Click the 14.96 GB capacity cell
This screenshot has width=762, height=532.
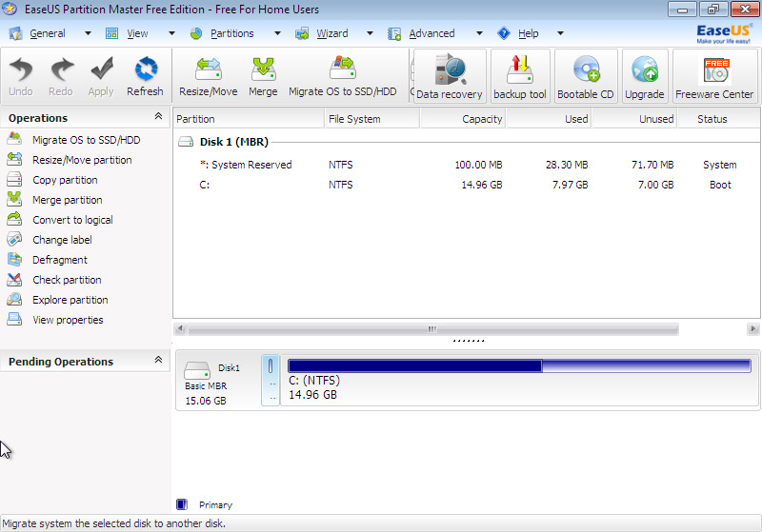tap(482, 185)
